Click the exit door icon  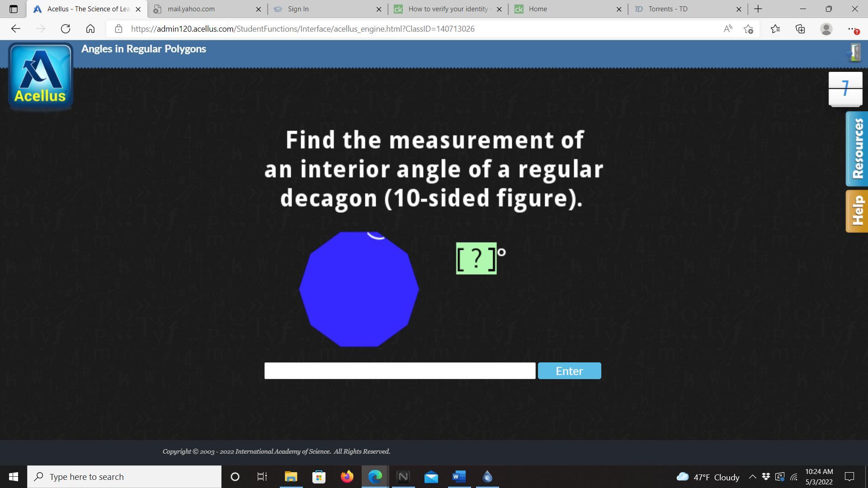pyautogui.click(x=854, y=53)
